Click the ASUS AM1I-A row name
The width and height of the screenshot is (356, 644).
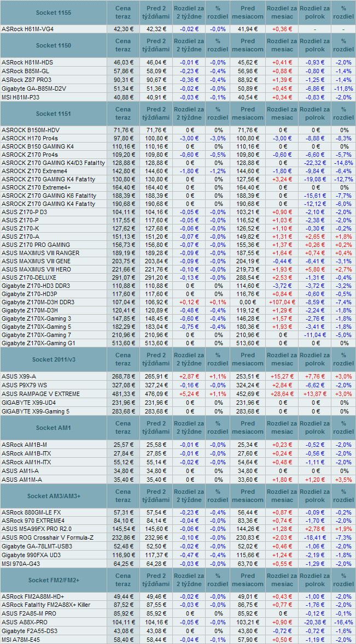click(20, 471)
